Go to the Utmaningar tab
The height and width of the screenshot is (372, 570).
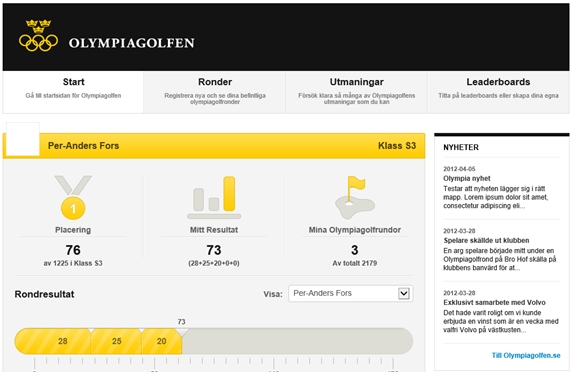pyautogui.click(x=356, y=92)
